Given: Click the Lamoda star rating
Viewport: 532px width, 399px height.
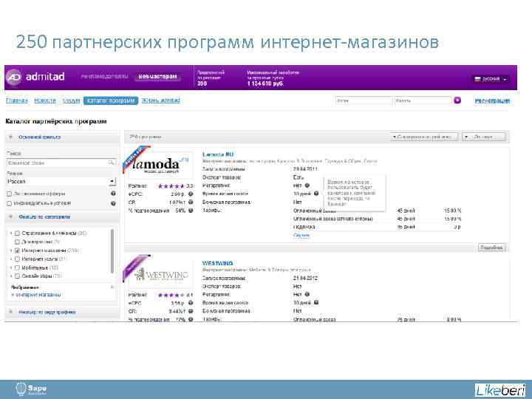Looking at the screenshot, I should click(x=171, y=186).
